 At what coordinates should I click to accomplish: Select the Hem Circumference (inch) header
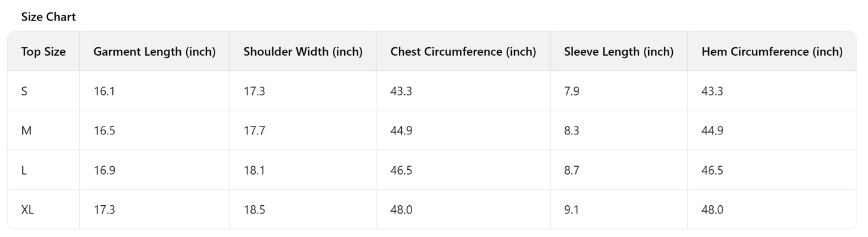click(x=772, y=52)
